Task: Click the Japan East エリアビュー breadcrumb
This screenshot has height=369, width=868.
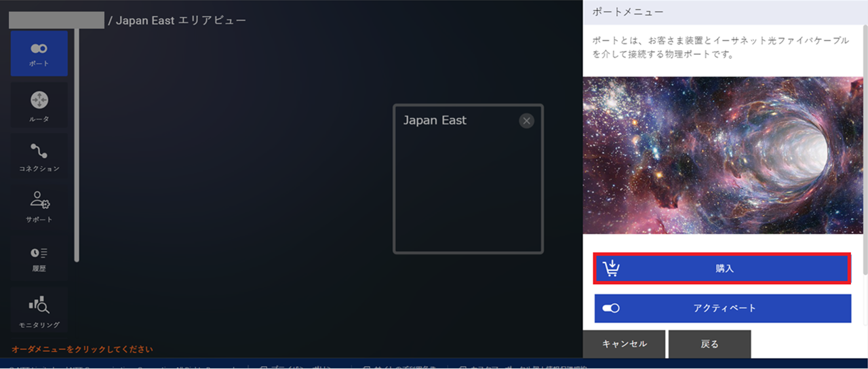Action: pyautogui.click(x=181, y=20)
